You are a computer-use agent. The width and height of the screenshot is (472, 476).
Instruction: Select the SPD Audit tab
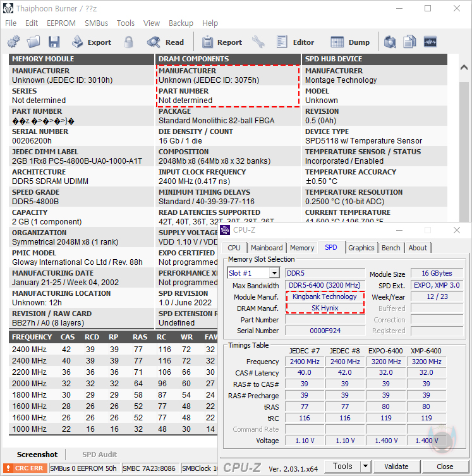click(x=99, y=454)
